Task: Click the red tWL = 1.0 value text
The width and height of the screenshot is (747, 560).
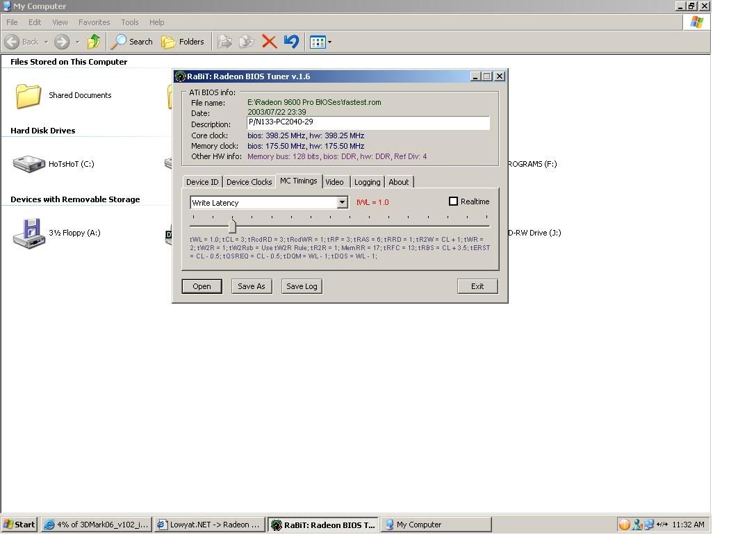Action: 372,202
